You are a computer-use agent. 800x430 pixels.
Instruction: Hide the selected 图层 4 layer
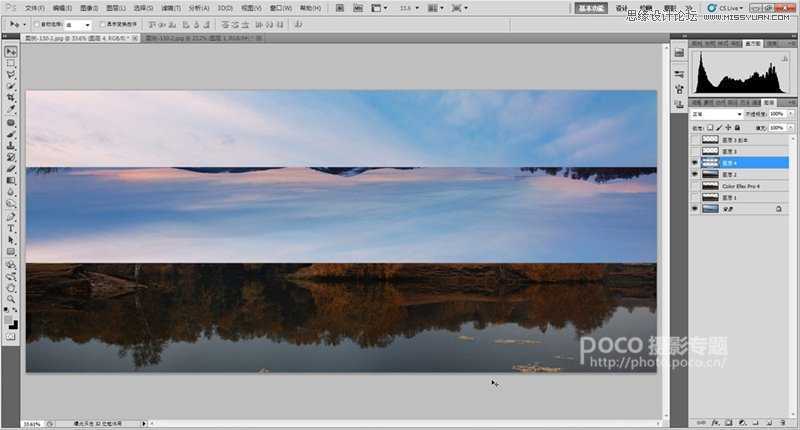pyautogui.click(x=694, y=163)
